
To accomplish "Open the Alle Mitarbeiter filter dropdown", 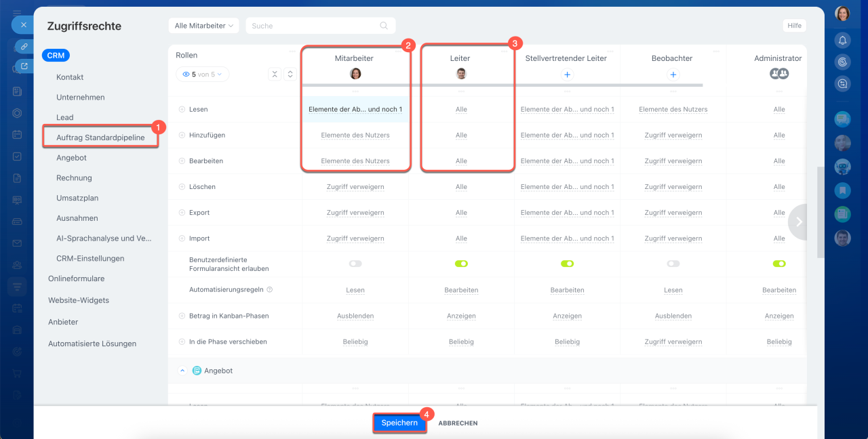I will [x=203, y=26].
